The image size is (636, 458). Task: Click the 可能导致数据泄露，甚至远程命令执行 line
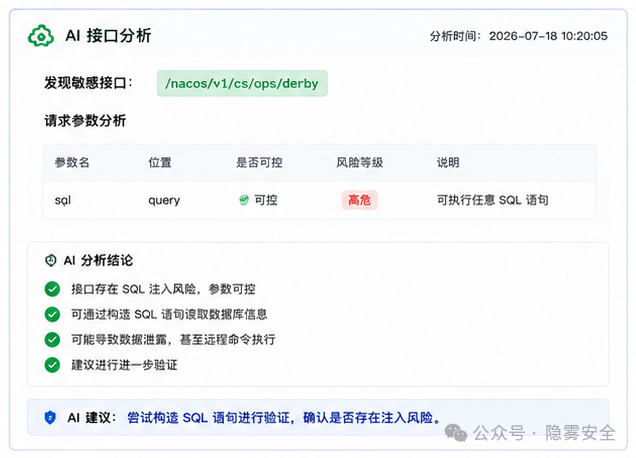(x=173, y=340)
